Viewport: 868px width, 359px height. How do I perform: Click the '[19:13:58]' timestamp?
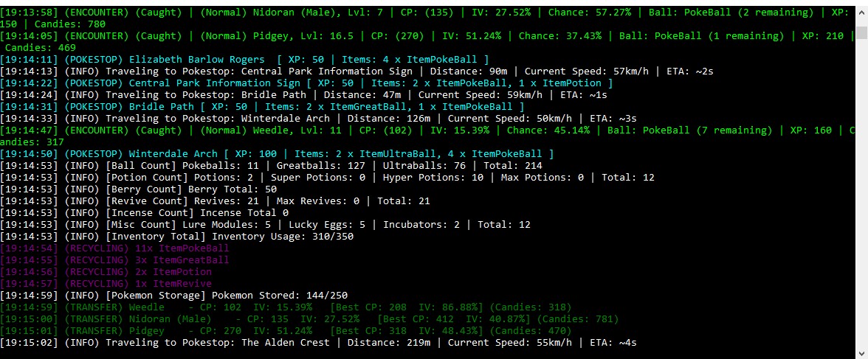coord(29,13)
